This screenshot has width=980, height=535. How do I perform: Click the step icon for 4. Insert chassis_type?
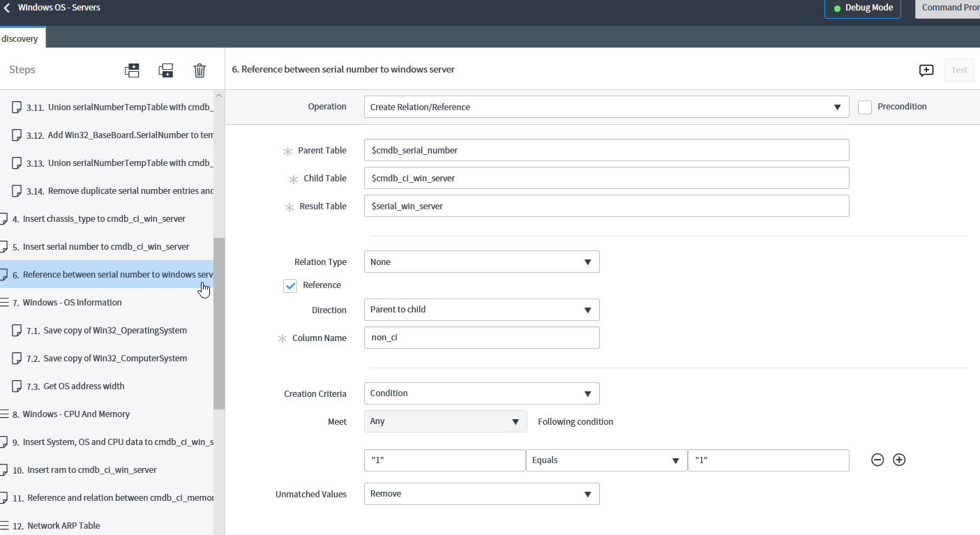pyautogui.click(x=3, y=219)
